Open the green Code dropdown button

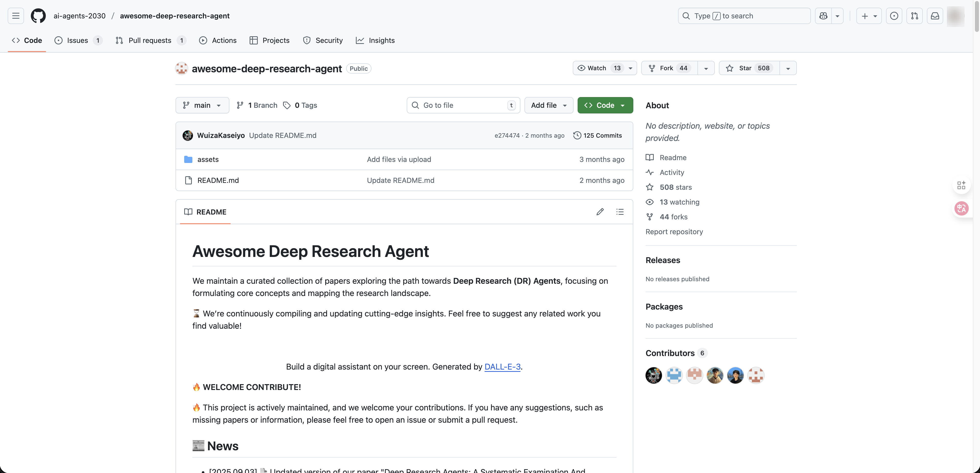[x=605, y=105]
